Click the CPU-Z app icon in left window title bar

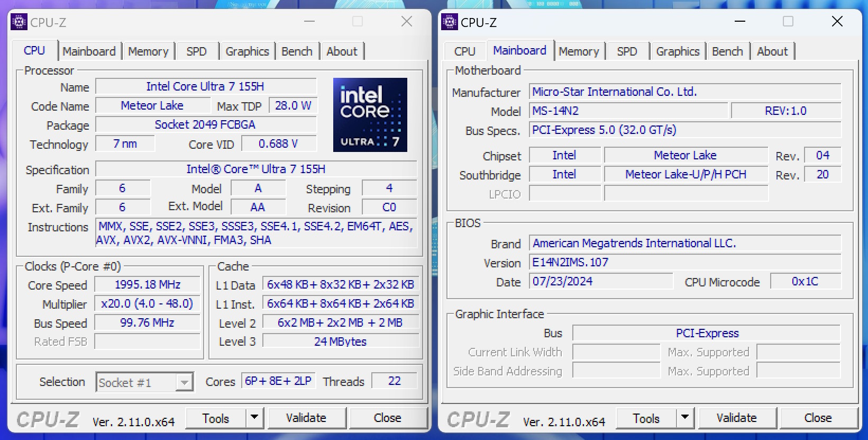[x=19, y=22]
